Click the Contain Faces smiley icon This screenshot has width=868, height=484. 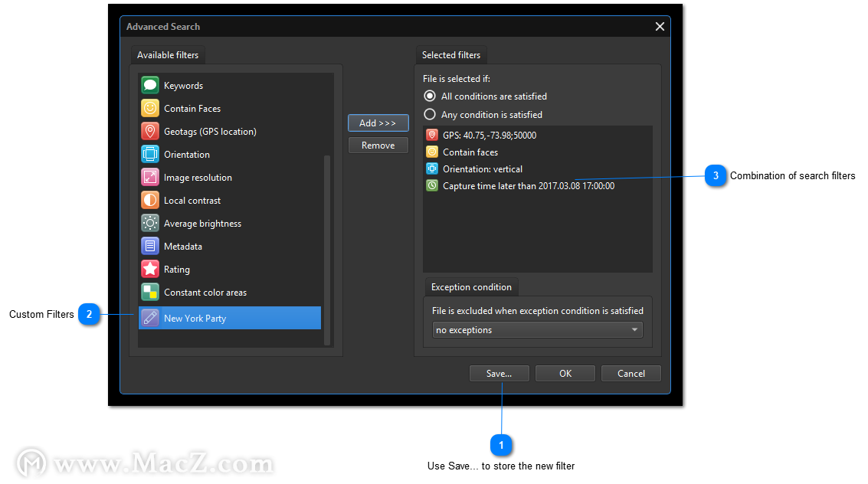click(150, 109)
